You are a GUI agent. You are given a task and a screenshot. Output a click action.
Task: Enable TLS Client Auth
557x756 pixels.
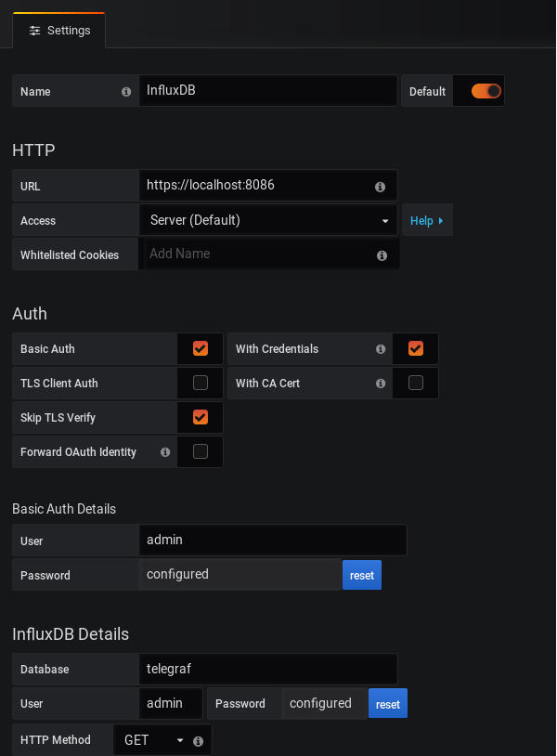click(x=200, y=383)
